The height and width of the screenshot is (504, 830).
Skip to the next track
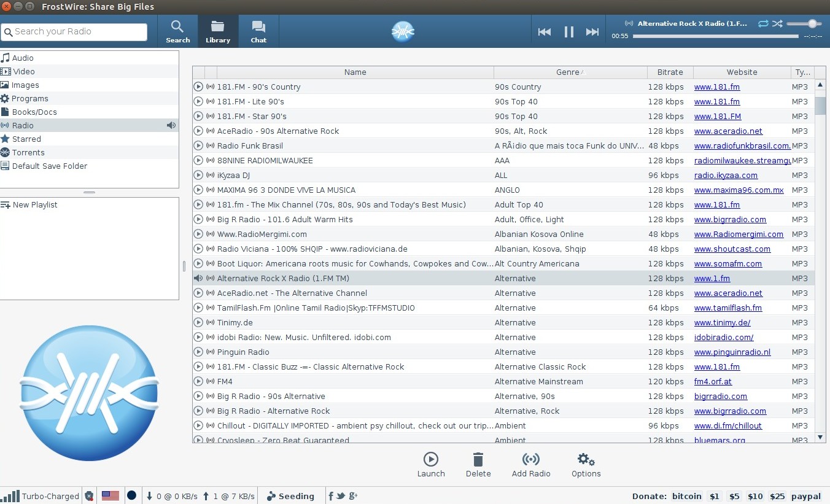coord(592,32)
